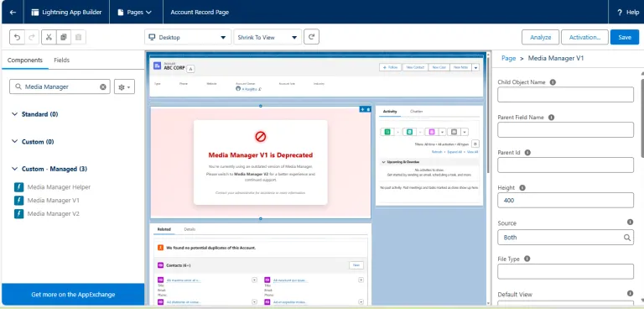The height and width of the screenshot is (309, 644).
Task: Click Media Manager Helper lightning icon
Action: 19,187
